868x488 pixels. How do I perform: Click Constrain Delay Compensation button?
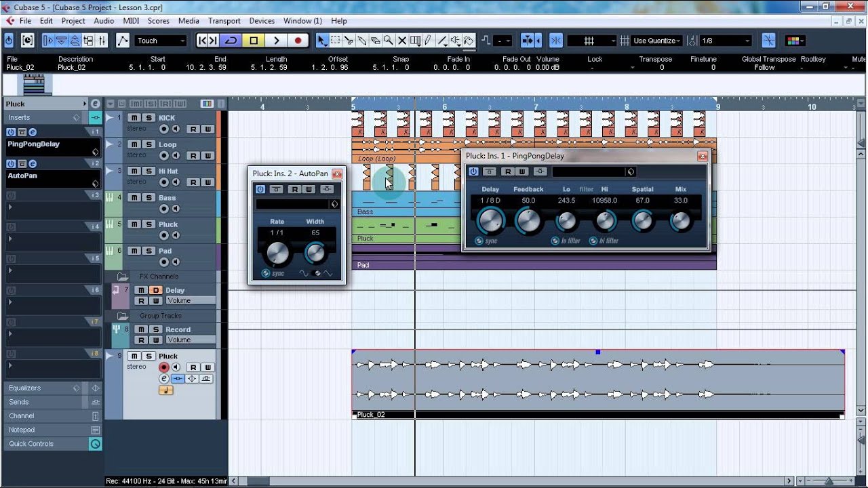click(27, 41)
